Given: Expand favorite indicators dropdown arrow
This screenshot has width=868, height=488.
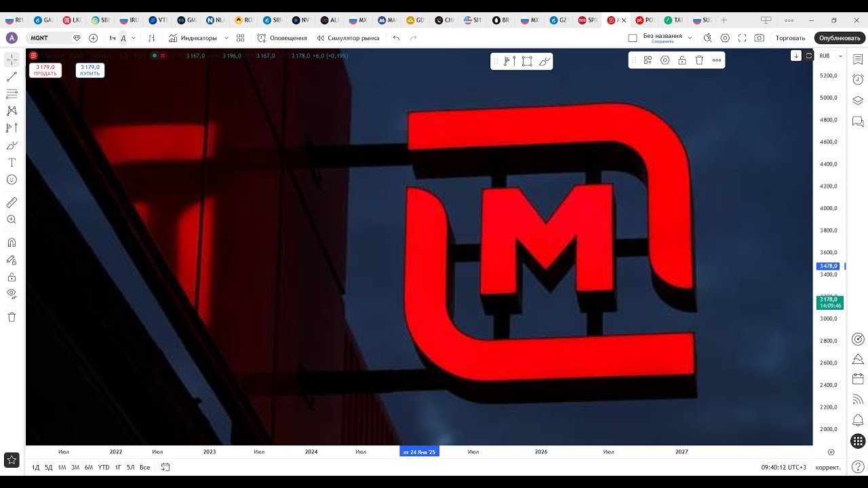Looking at the screenshot, I should point(226,38).
